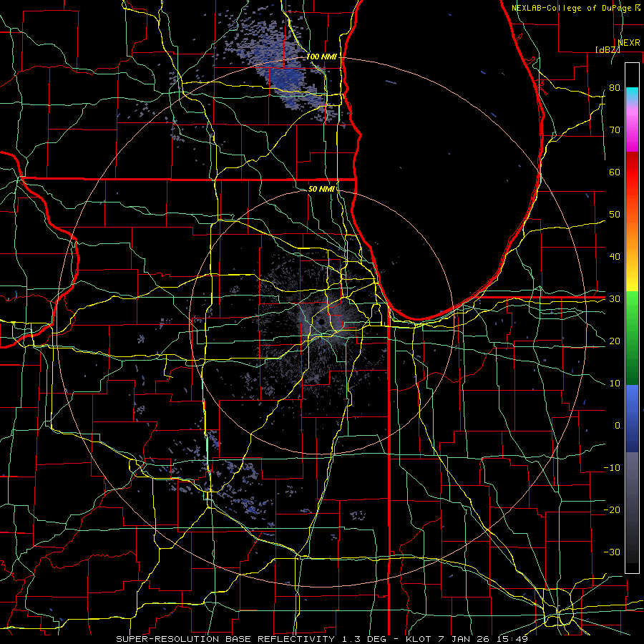
Task: Click the -10 value on the dBZ scale
Action: coord(612,468)
